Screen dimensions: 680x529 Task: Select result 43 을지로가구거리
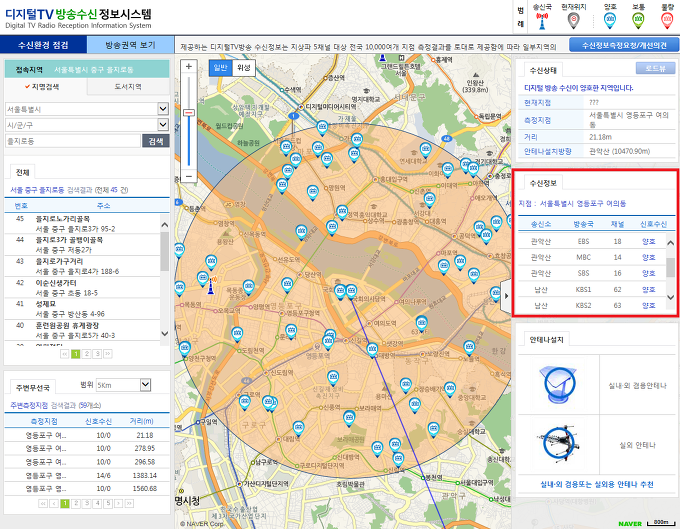click(x=82, y=266)
